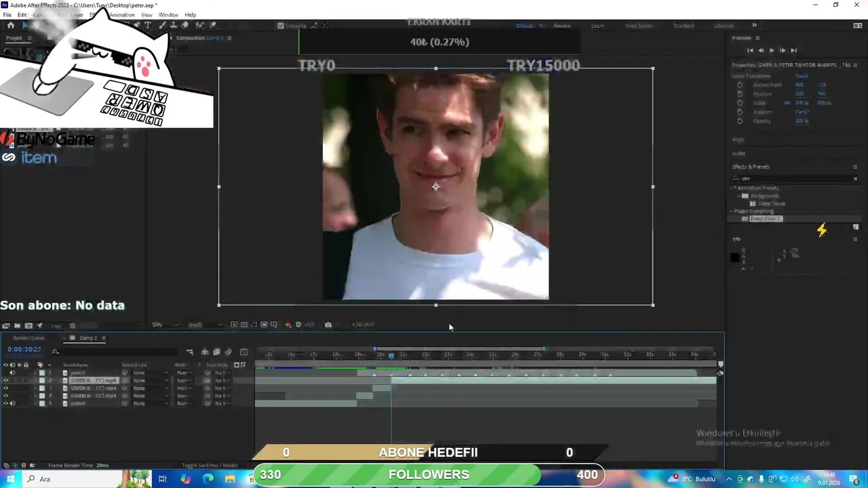This screenshot has width=868, height=488.
Task: Open the Preview panel menu
Action: click(757, 38)
